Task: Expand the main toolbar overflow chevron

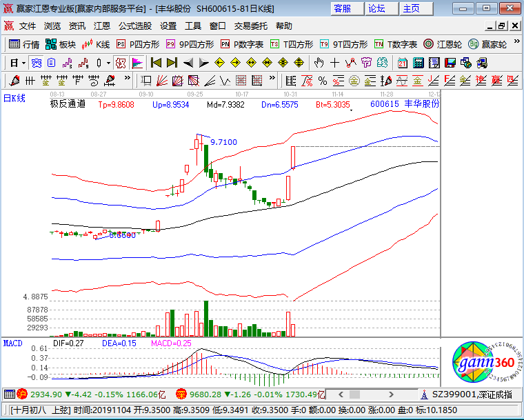Action: 516,41
